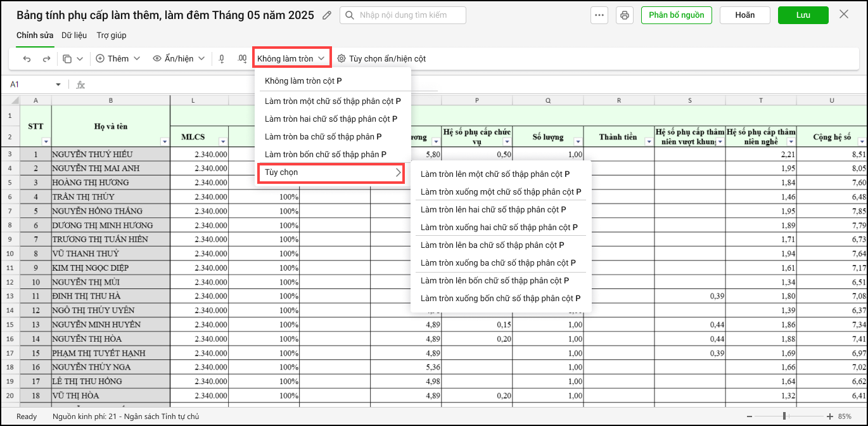Screen dimensions: 868x426
Task: Open the Ẩn/hiện eye dropdown
Action: click(179, 59)
